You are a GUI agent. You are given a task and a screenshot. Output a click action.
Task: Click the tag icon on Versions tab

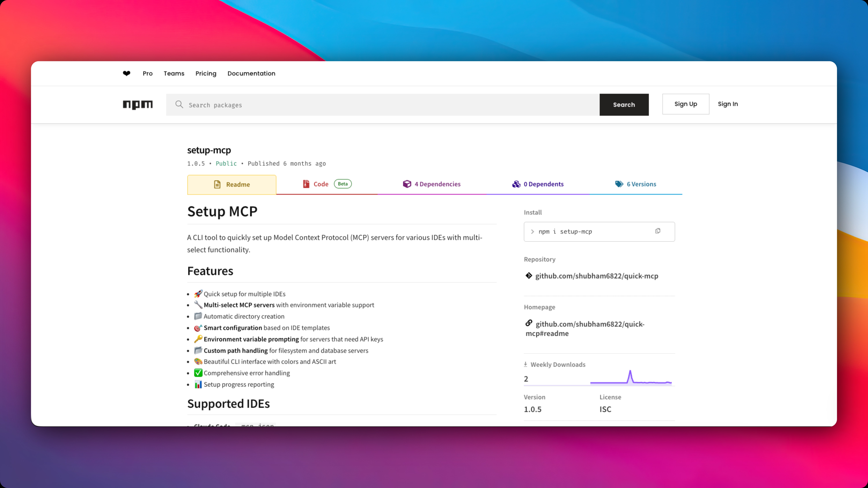619,184
